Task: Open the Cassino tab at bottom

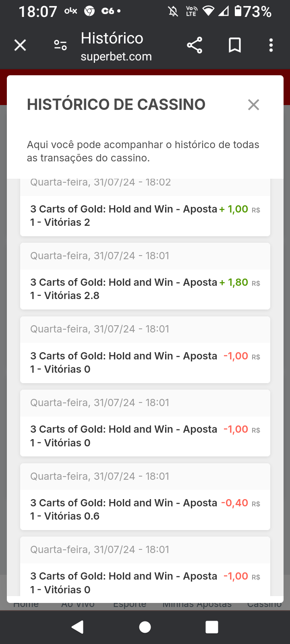Action: 264,605
